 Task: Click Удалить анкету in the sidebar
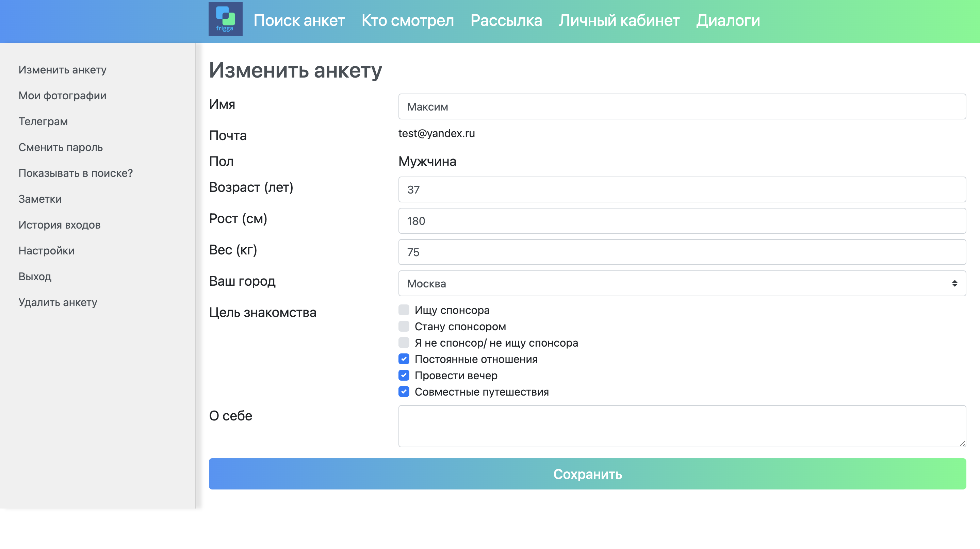(58, 303)
